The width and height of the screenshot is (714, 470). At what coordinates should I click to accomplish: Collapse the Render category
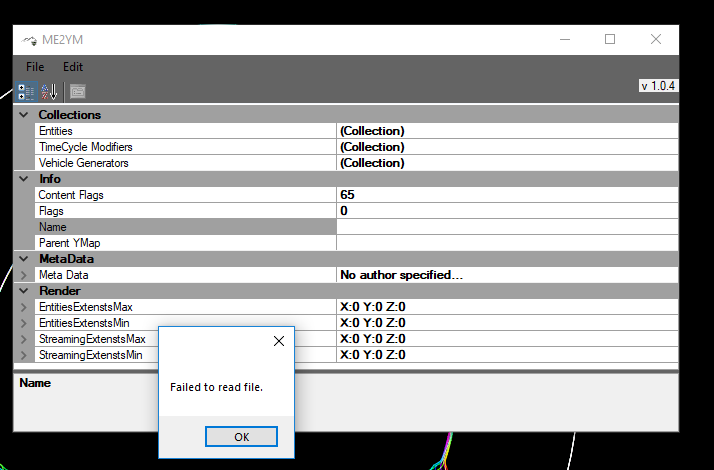pyautogui.click(x=24, y=291)
